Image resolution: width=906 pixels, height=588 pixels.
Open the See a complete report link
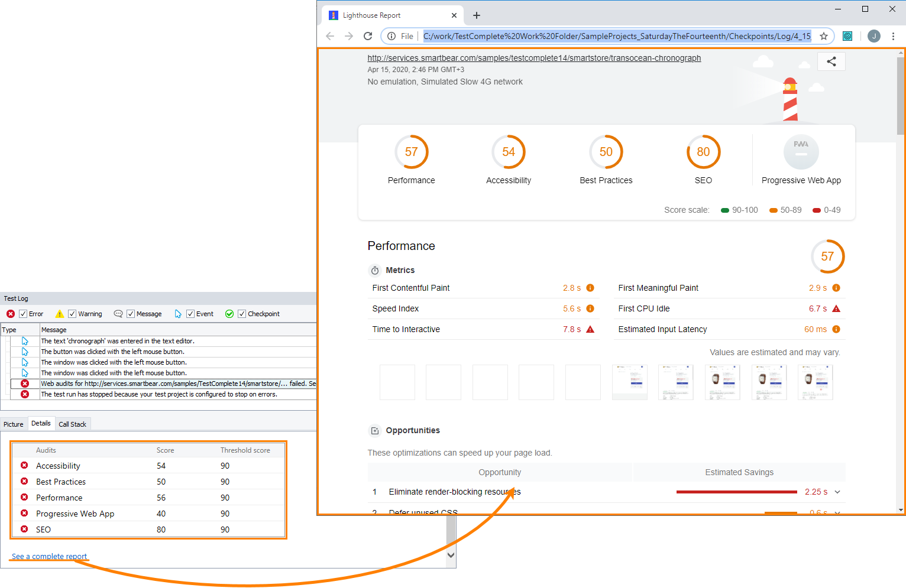click(49, 557)
